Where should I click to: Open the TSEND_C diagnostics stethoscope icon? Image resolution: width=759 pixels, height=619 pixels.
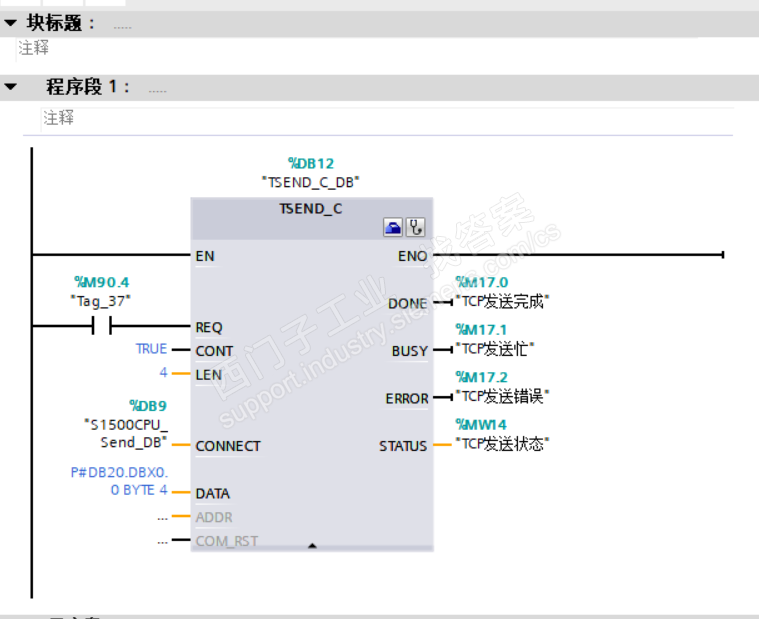pos(415,227)
